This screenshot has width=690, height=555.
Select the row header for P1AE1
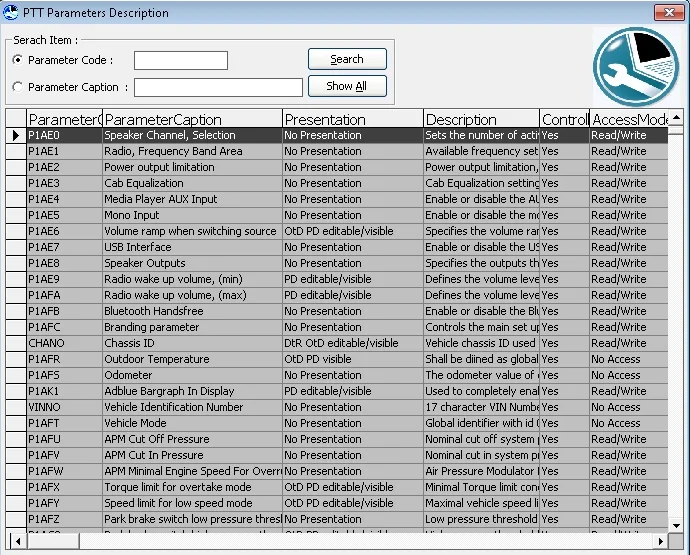(16, 151)
